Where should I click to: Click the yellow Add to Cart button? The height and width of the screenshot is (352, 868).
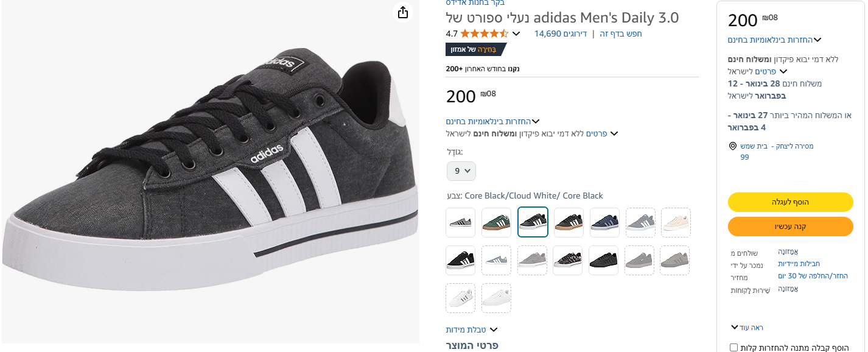(790, 202)
